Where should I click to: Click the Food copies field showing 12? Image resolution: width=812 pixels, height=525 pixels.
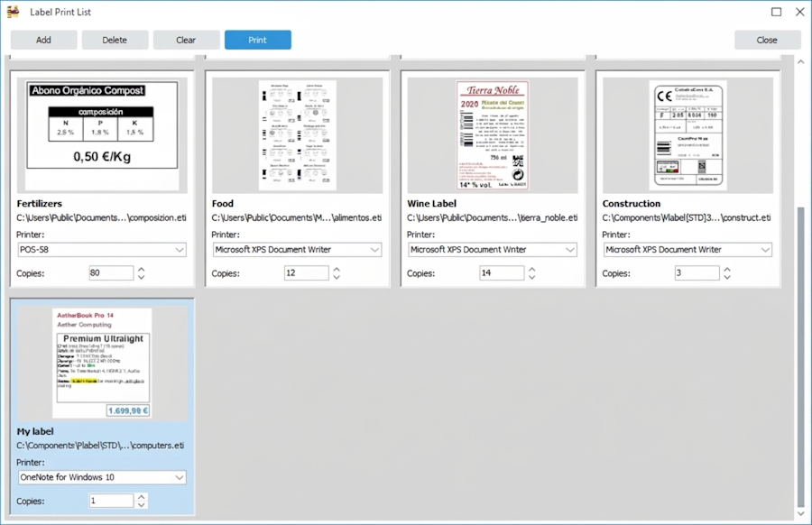click(307, 272)
